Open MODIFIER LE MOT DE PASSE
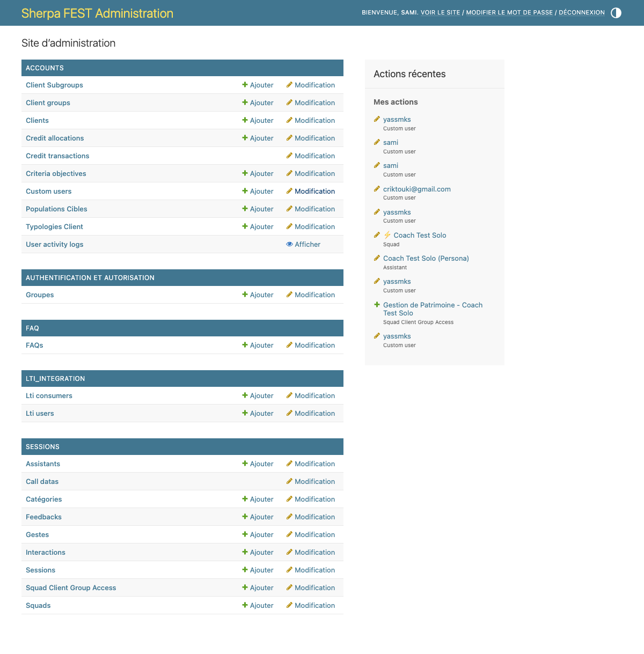The height and width of the screenshot is (654, 644). pos(508,12)
